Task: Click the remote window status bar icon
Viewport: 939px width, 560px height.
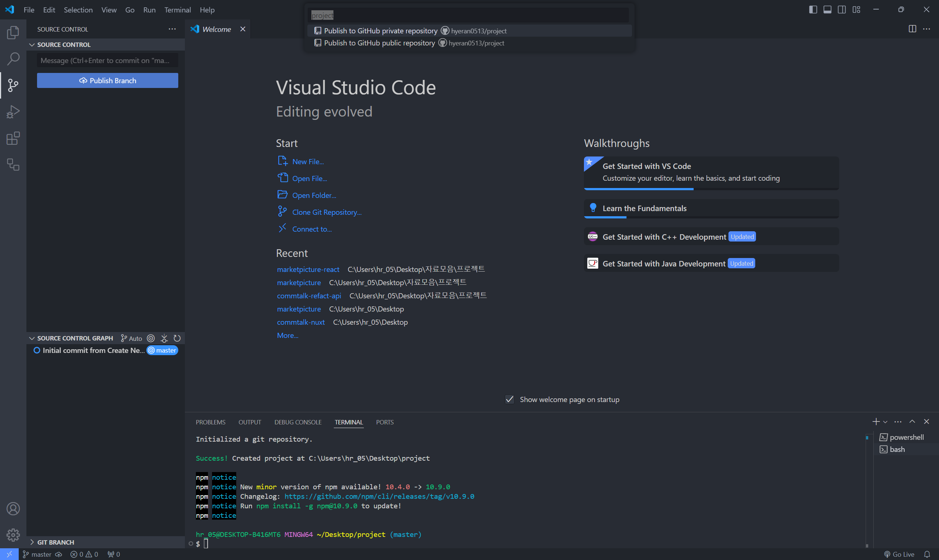Action: pos(9,554)
